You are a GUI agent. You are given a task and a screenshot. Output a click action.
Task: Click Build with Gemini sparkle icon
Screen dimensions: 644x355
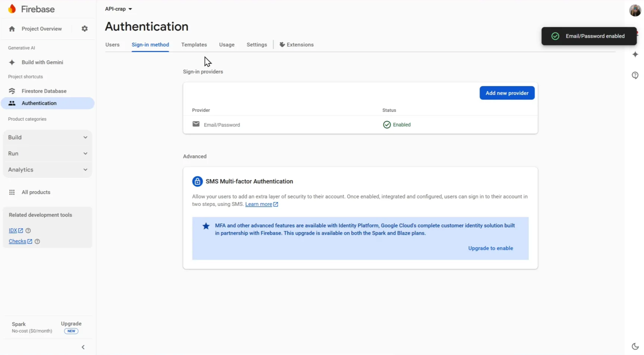[x=12, y=62]
